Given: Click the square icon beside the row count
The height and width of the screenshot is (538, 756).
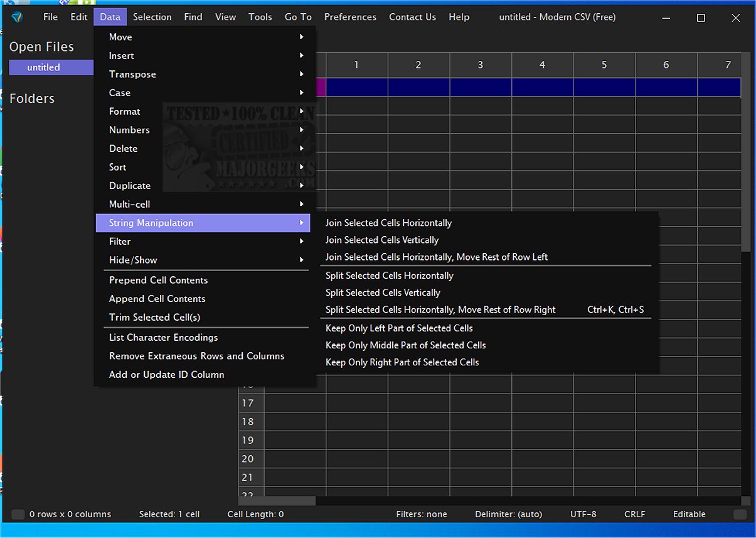Looking at the screenshot, I should (18, 514).
